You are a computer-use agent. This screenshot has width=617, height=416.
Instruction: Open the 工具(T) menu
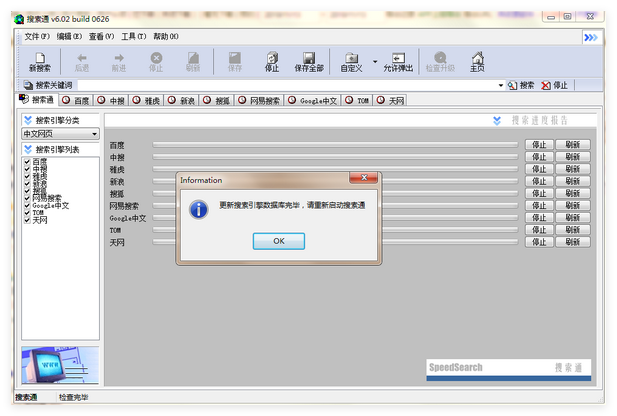pyautogui.click(x=133, y=37)
